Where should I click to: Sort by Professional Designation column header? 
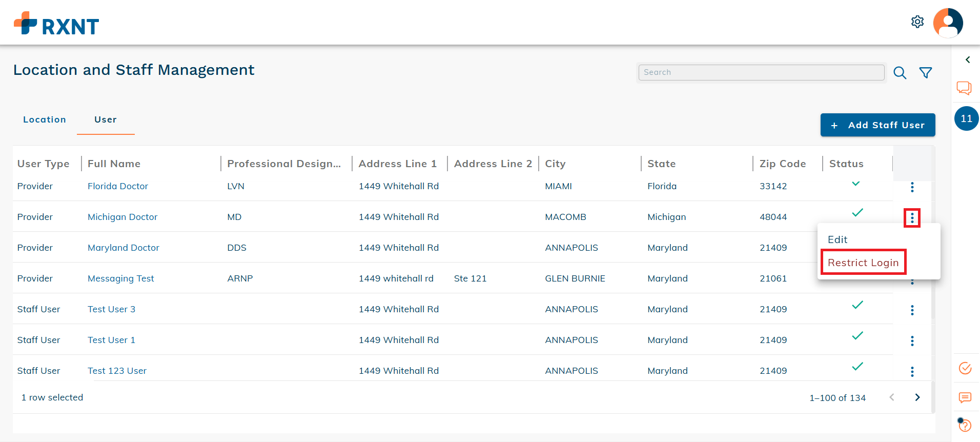tap(284, 164)
